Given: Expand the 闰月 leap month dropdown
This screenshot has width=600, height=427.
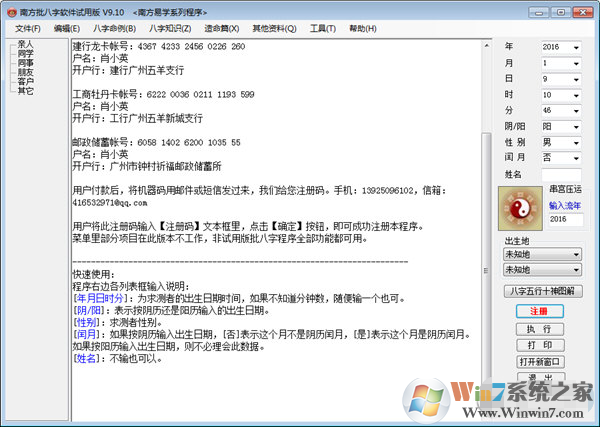Looking at the screenshot, I should [576, 158].
